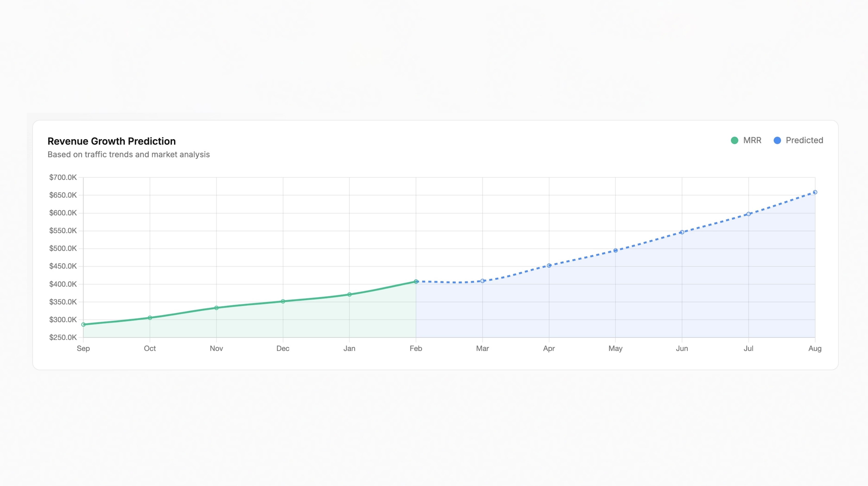Viewport: 868px width, 486px height.
Task: Toggle the MRR legend label
Action: click(x=752, y=140)
